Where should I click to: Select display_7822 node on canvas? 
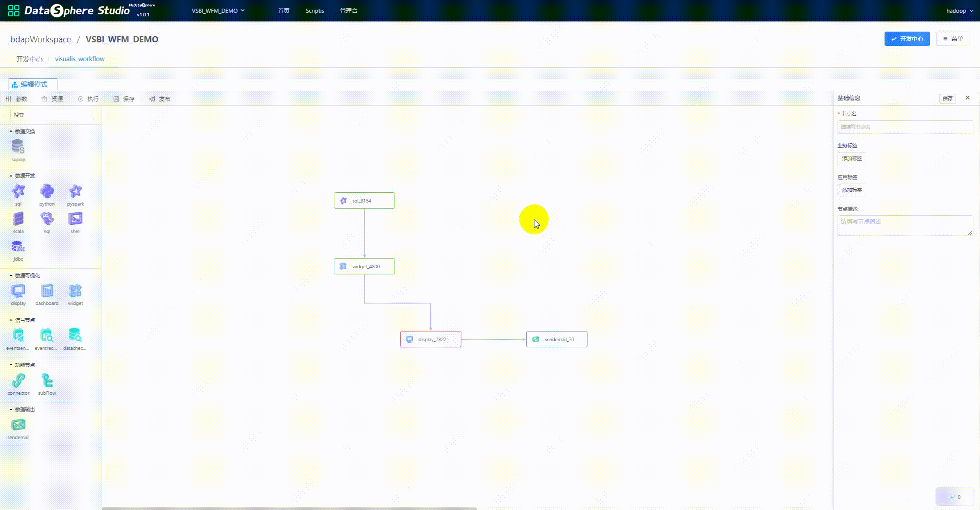pyautogui.click(x=431, y=339)
